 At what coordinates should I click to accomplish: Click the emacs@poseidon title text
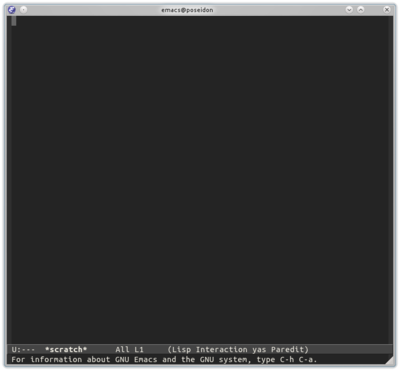click(x=187, y=10)
